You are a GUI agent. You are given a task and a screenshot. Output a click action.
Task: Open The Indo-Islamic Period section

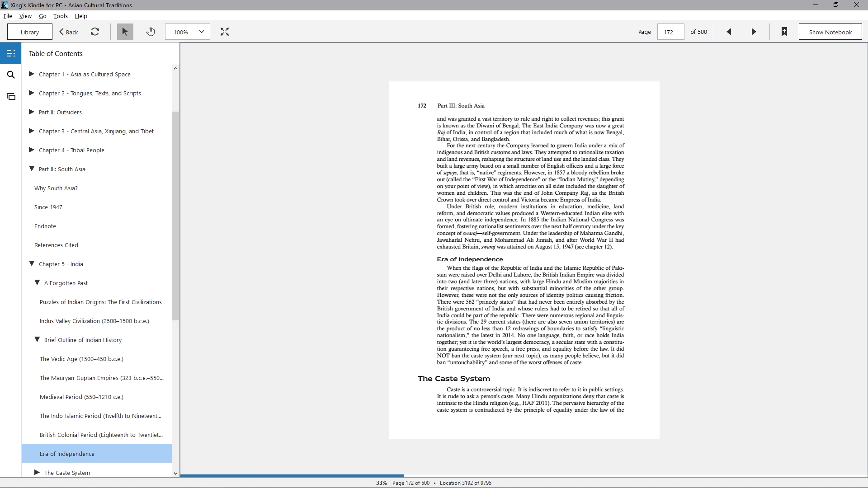pos(101,416)
